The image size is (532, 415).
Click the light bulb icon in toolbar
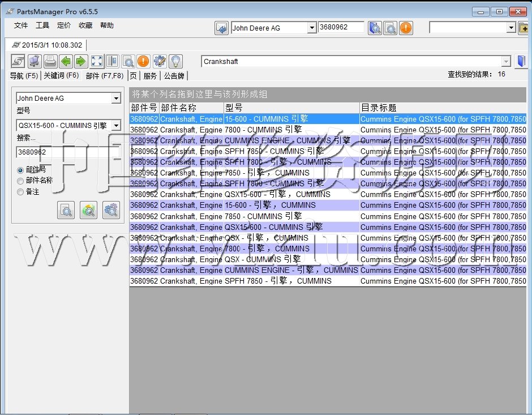coord(175,61)
